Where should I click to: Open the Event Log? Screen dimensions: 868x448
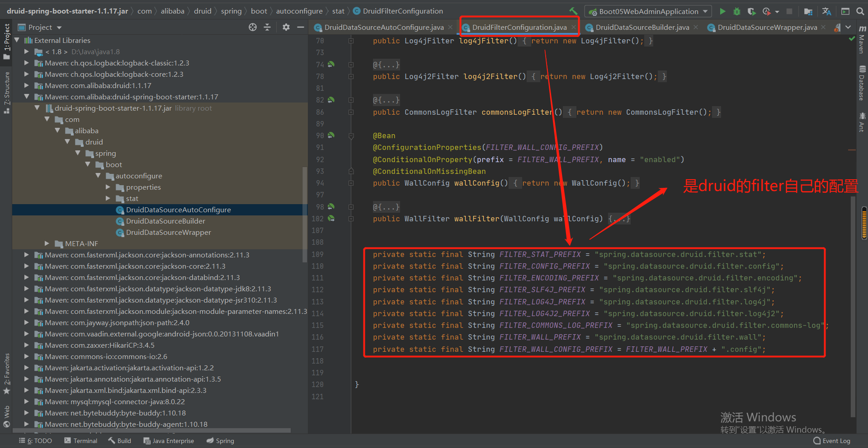point(831,441)
